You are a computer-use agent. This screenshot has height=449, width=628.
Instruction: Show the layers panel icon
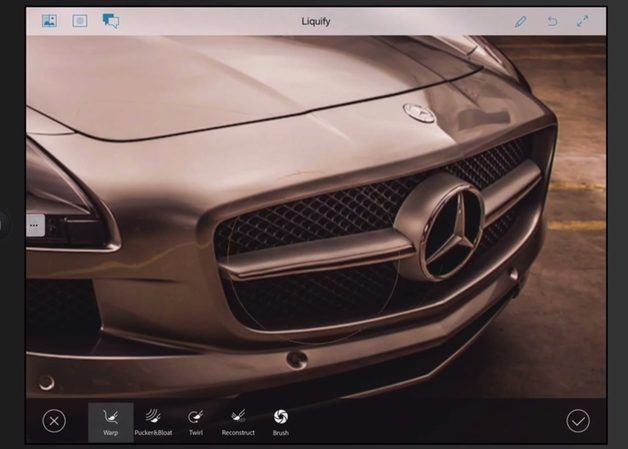(x=80, y=21)
